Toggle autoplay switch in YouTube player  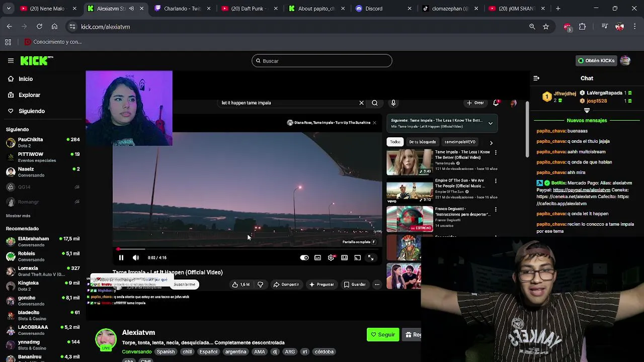(304, 257)
